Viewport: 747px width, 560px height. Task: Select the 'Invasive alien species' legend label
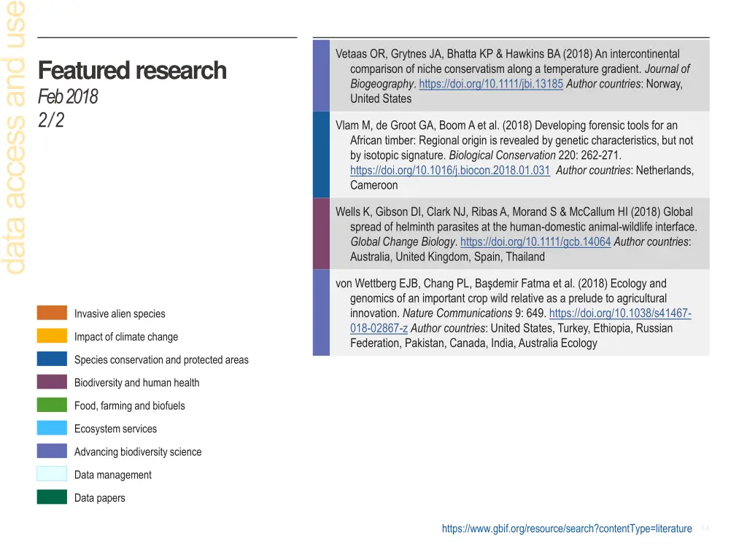coord(120,314)
